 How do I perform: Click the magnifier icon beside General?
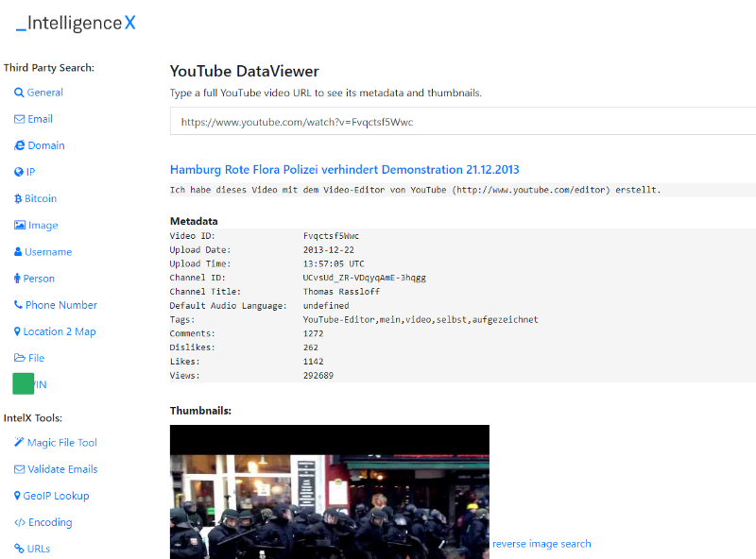click(19, 93)
